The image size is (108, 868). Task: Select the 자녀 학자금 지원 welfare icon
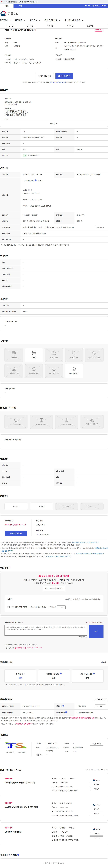pos(94,355)
